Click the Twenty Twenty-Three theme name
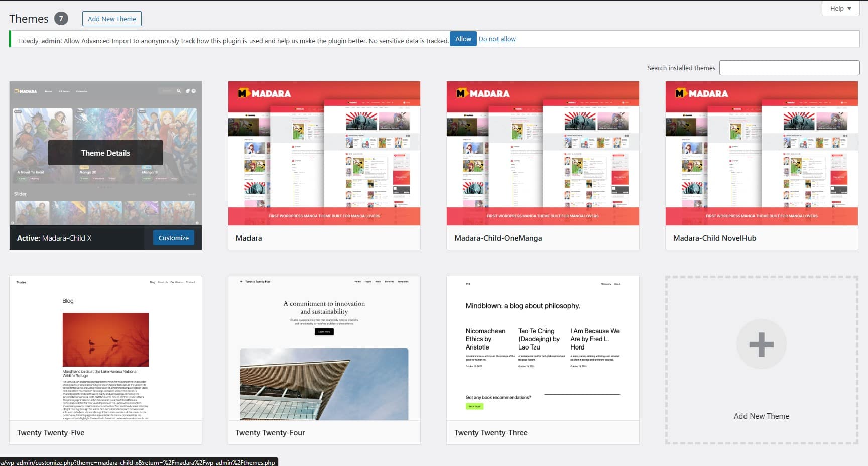 (490, 432)
